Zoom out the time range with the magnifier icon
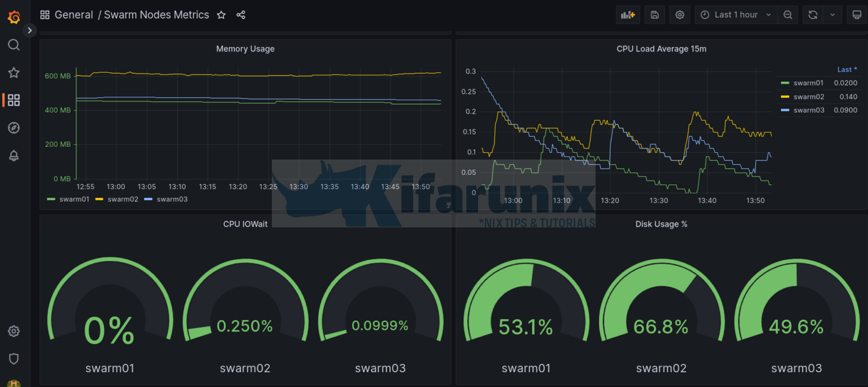This screenshot has height=387, width=868. point(788,15)
